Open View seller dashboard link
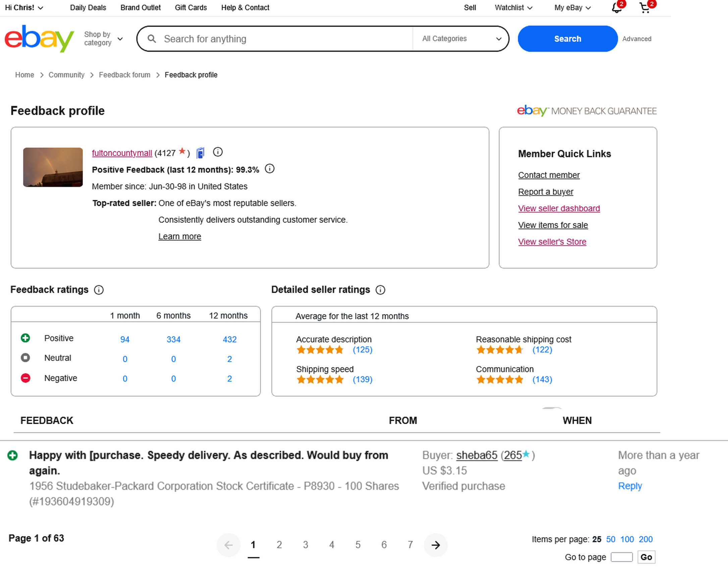The width and height of the screenshot is (728, 569). pyautogui.click(x=559, y=208)
